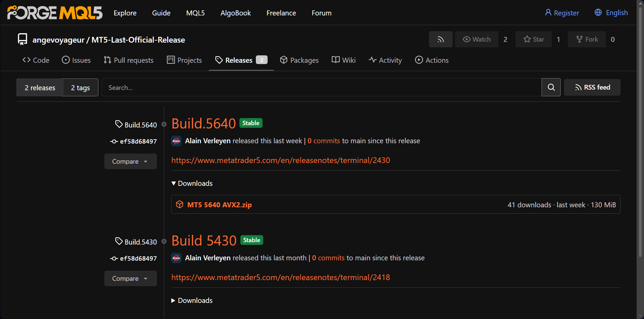Click commit ef58d68497 under Build.5430
This screenshot has height=319, width=644.
pos(133,258)
